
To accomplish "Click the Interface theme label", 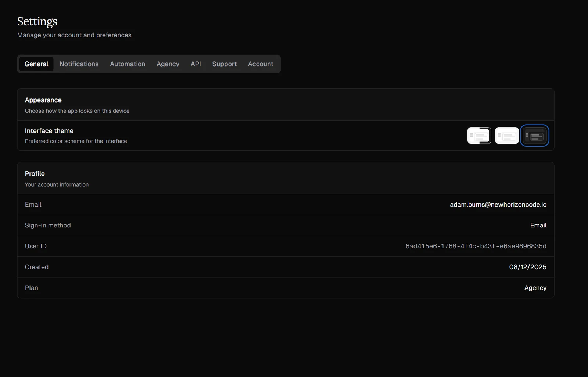I will tap(49, 131).
